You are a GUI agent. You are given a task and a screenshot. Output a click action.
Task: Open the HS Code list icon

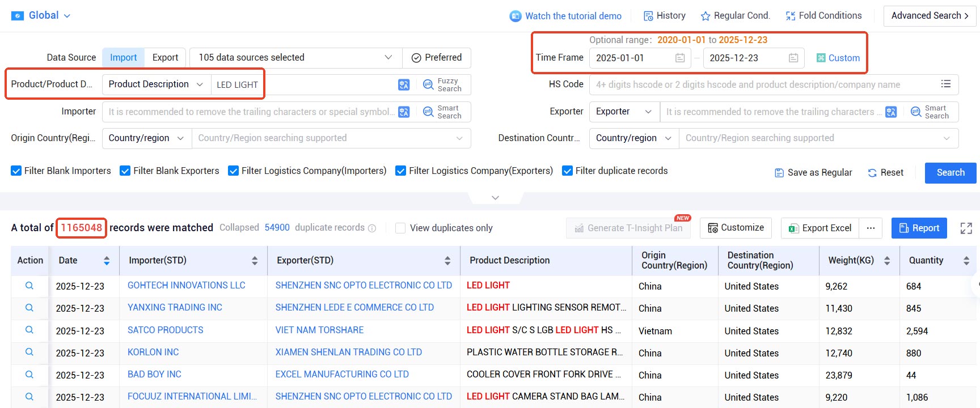click(946, 84)
